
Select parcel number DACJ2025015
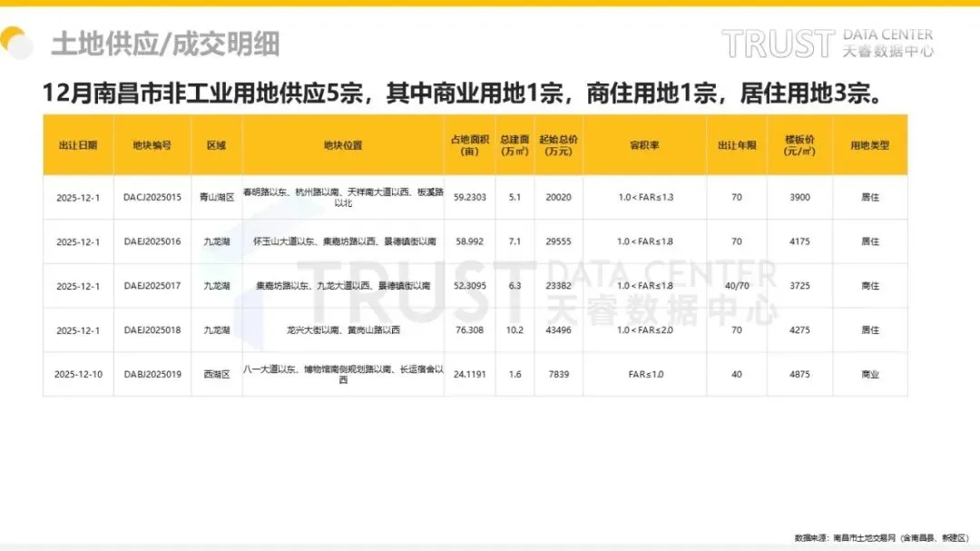(152, 197)
